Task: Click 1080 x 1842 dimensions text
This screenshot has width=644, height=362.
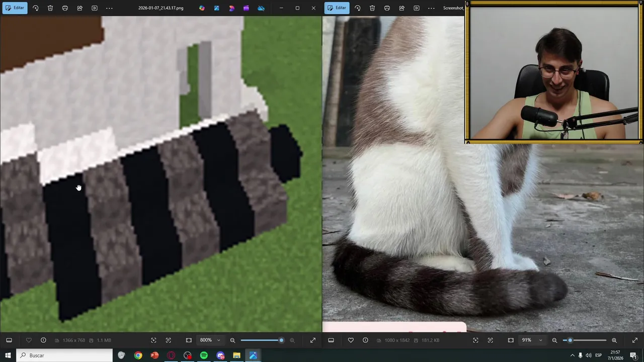Action: [x=398, y=340]
